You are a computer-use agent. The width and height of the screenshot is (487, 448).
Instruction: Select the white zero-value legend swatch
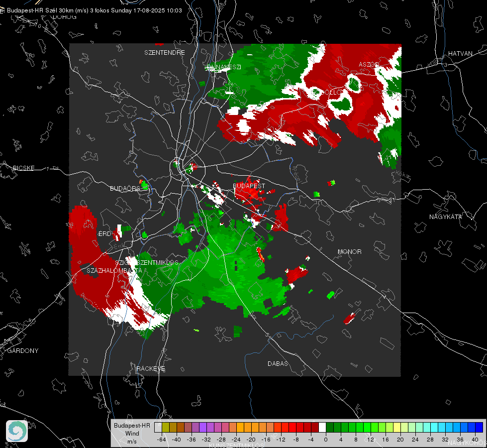(x=322, y=427)
